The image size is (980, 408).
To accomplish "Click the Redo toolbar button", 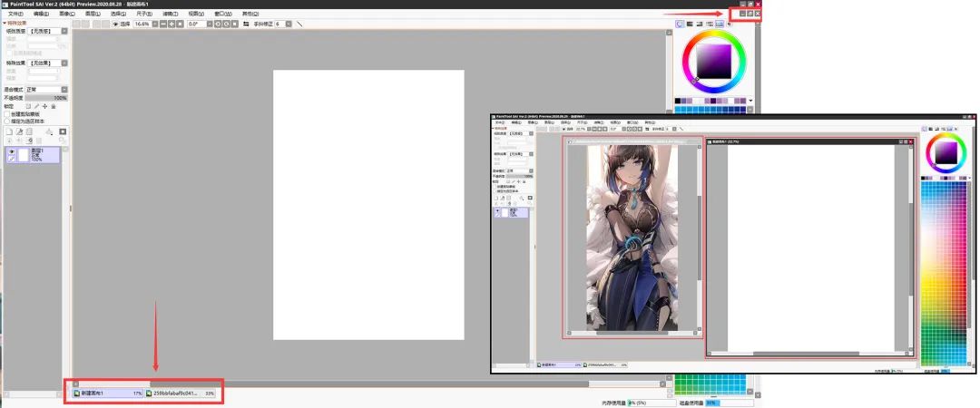I will coord(85,24).
